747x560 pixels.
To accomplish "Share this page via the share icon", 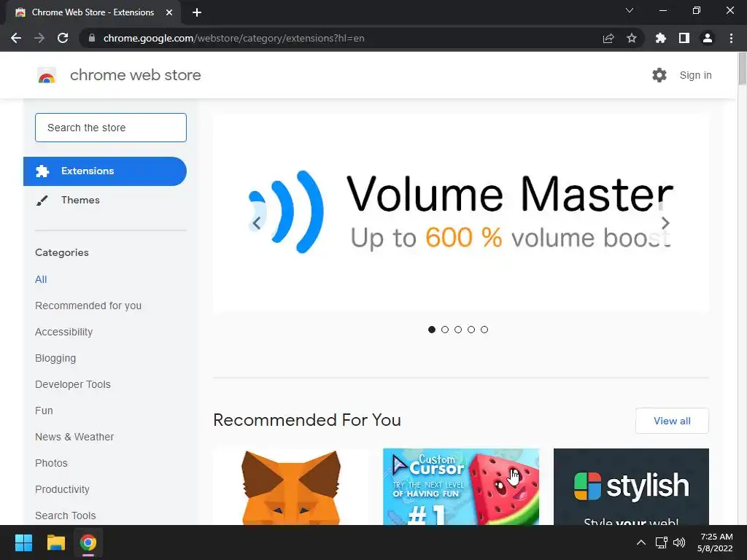I will click(608, 38).
